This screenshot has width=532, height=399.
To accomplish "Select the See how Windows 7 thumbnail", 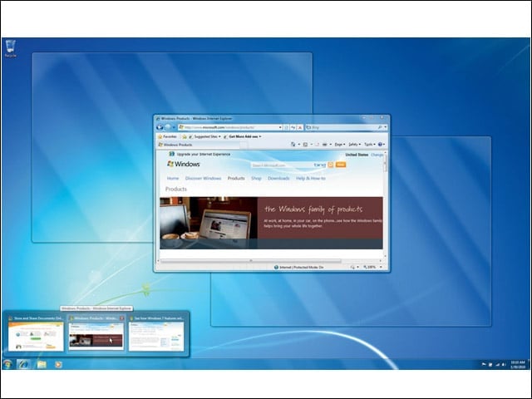I will 156,333.
